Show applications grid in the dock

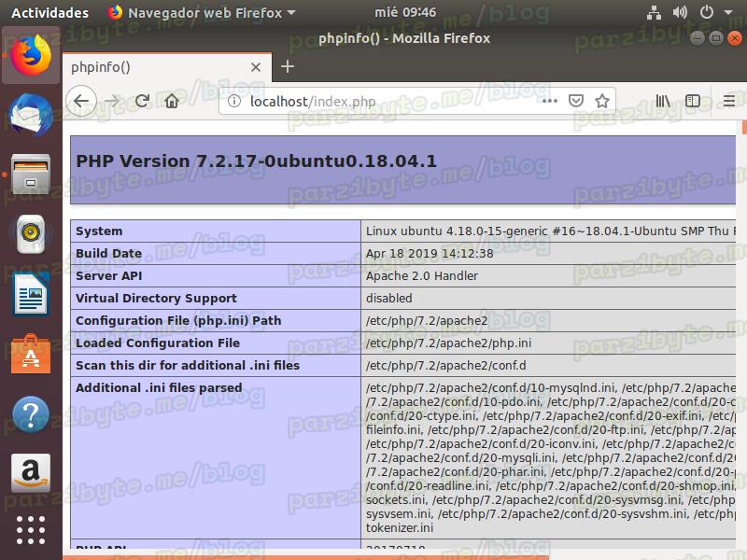point(31,529)
